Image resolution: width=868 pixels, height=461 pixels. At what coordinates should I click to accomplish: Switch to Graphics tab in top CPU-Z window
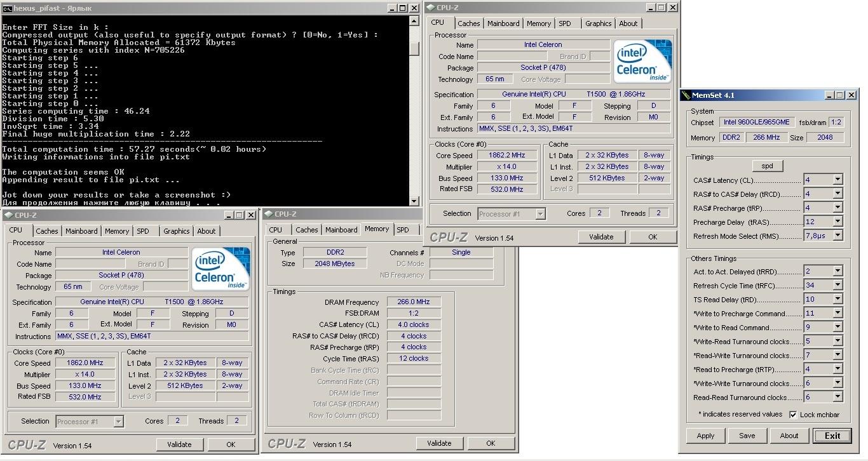pyautogui.click(x=599, y=23)
